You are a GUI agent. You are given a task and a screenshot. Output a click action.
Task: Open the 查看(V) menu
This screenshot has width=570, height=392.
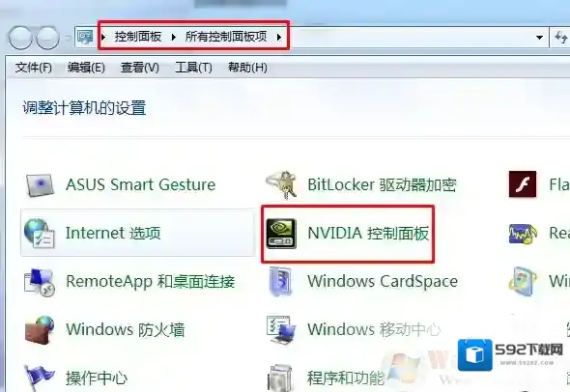tap(139, 68)
